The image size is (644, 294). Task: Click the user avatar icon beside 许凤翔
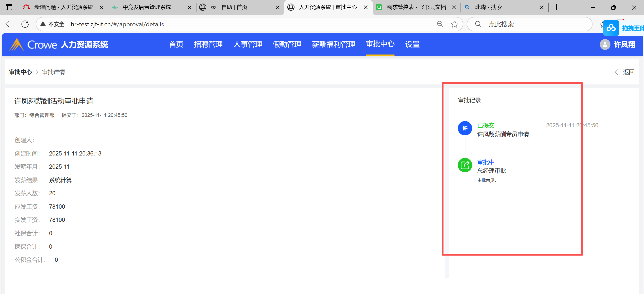click(x=605, y=45)
